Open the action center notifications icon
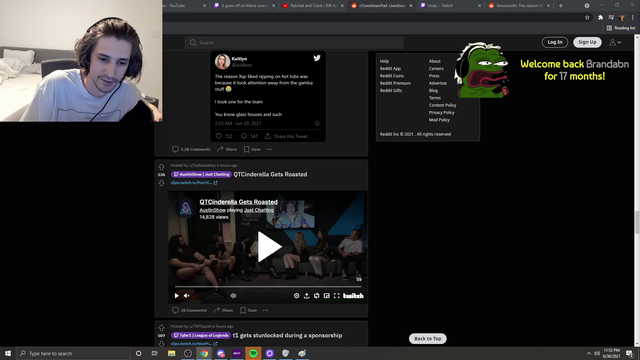This screenshot has height=360, width=640. [629, 353]
